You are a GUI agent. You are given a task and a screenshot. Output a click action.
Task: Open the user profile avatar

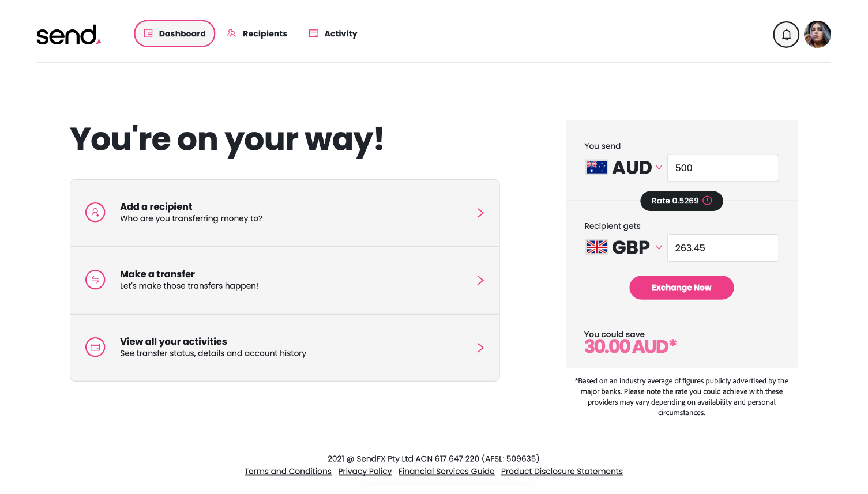[817, 35]
